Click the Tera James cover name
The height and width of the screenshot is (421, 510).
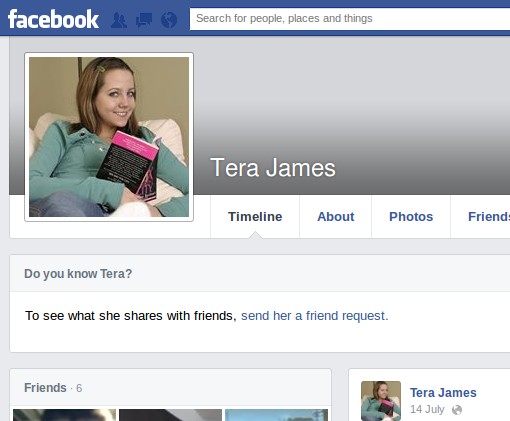273,167
